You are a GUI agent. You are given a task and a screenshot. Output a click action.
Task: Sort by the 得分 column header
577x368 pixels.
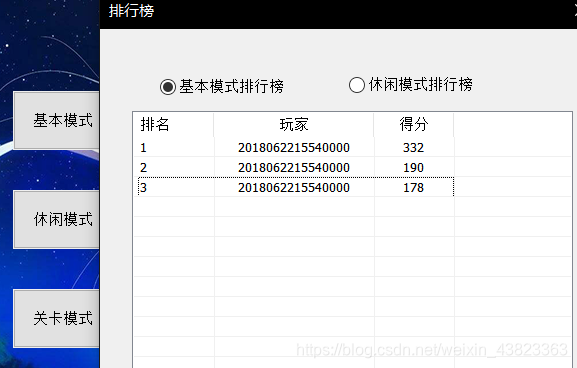[414, 125]
